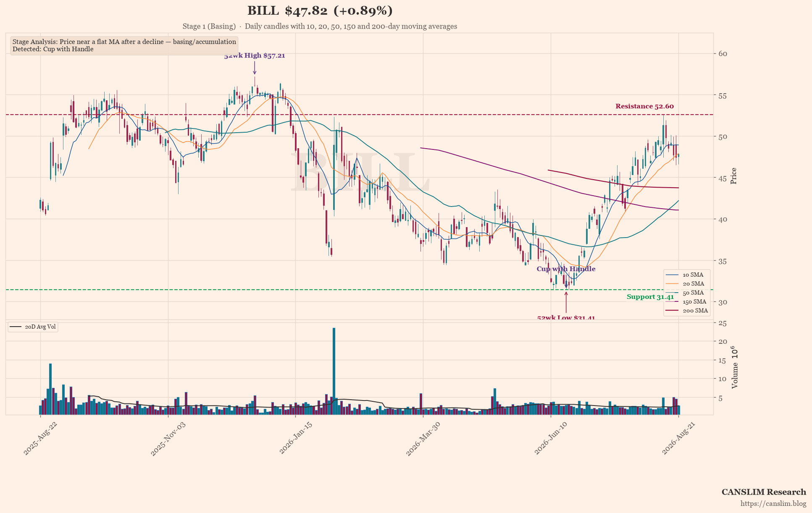This screenshot has width=812, height=513.
Task: Click the "20D Avg Vol" legend entry
Action: pyautogui.click(x=33, y=327)
